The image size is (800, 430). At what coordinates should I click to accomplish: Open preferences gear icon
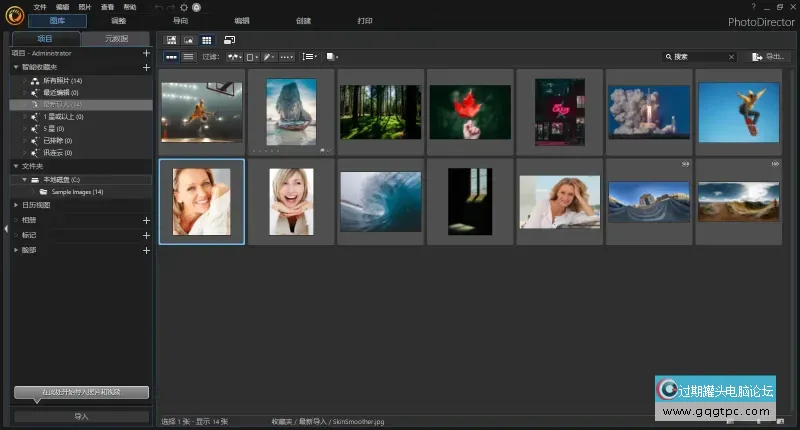coord(184,7)
